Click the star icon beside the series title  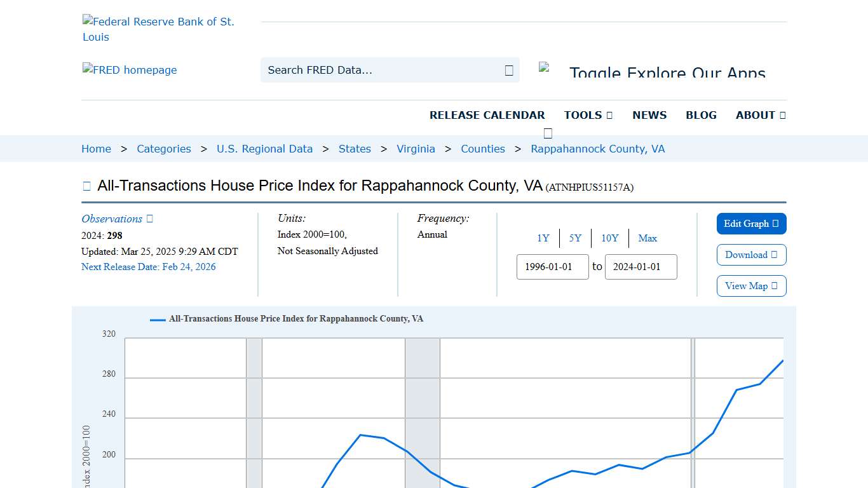click(86, 185)
